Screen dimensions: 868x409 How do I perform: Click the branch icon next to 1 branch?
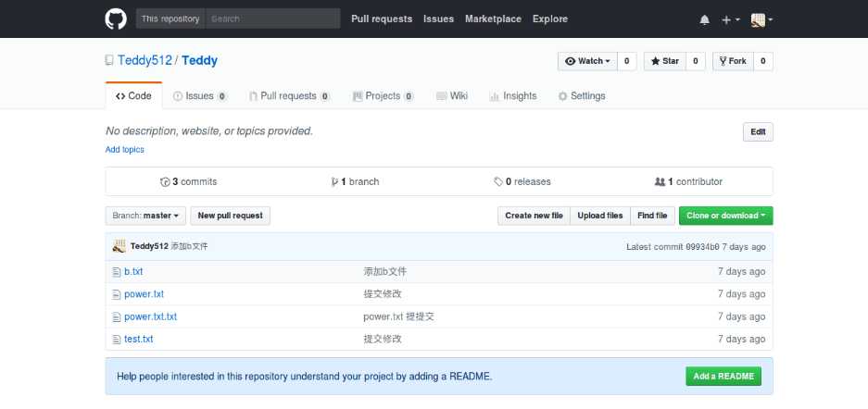(334, 182)
